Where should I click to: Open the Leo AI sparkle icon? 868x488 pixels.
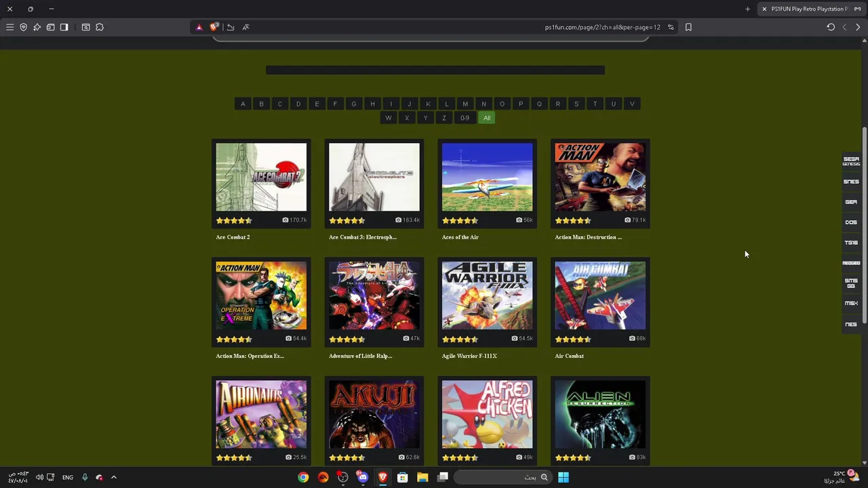click(37, 27)
